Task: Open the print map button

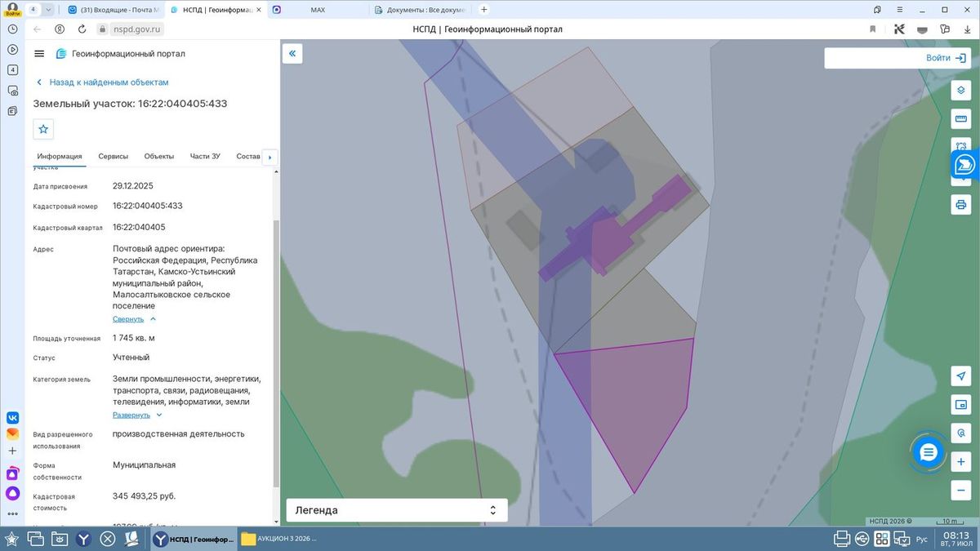Action: point(961,204)
